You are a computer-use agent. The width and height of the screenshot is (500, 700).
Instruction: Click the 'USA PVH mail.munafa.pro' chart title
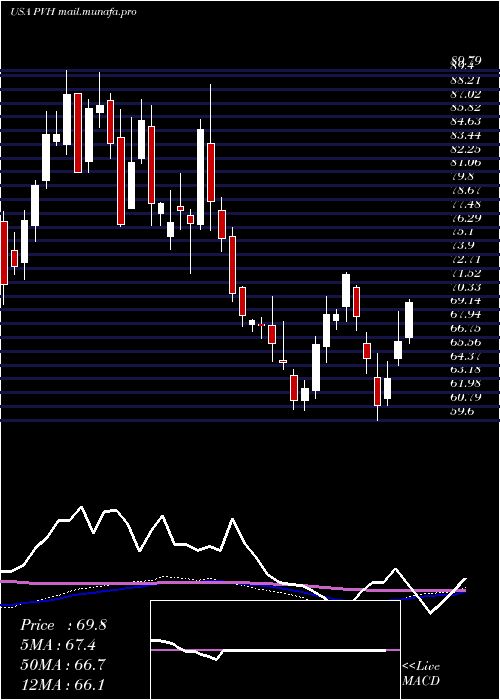pyautogui.click(x=73, y=12)
